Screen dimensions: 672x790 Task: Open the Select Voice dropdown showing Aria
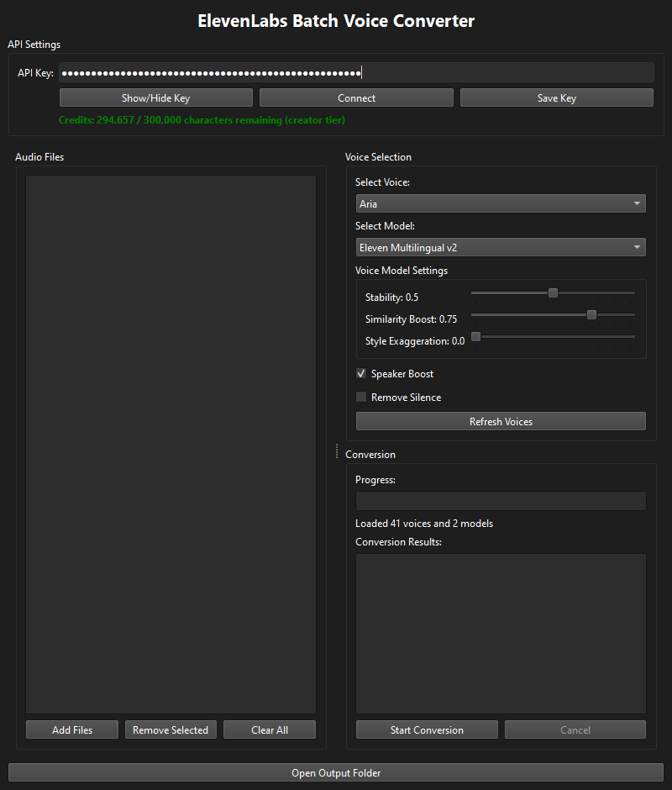click(501, 203)
